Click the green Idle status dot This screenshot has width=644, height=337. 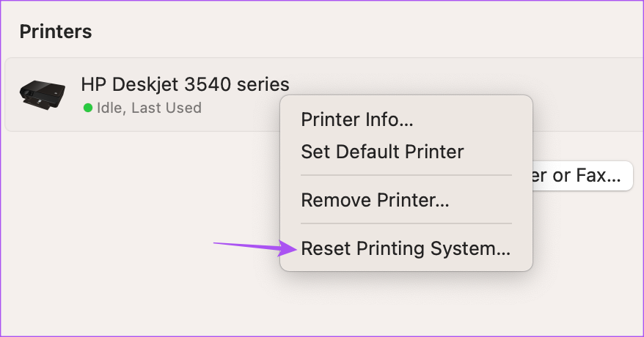88,108
